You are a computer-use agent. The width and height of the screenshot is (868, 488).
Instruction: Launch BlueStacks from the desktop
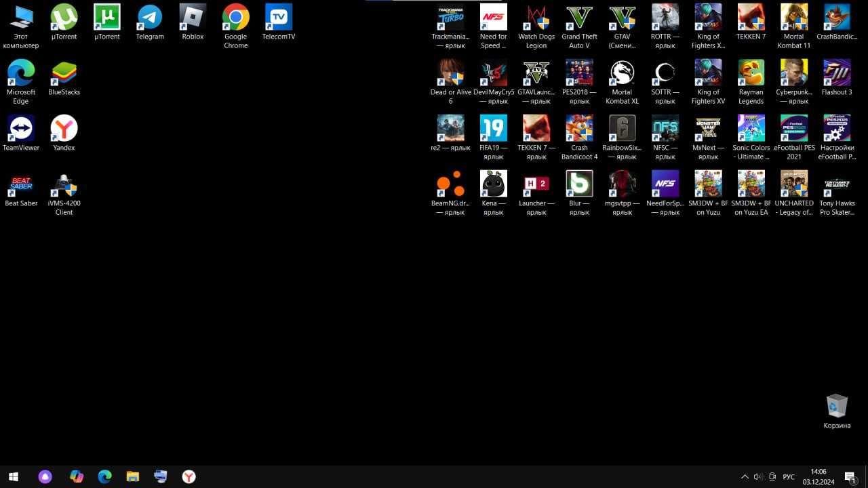click(64, 79)
